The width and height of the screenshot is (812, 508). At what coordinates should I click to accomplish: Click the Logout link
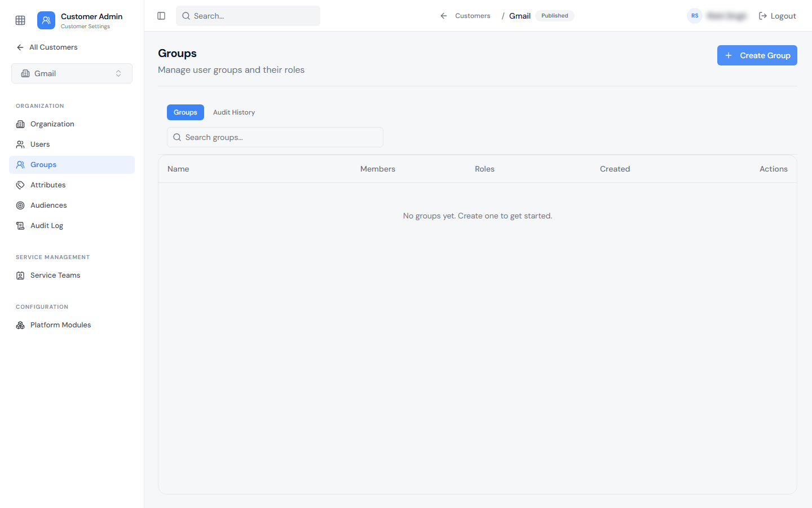tap(777, 16)
